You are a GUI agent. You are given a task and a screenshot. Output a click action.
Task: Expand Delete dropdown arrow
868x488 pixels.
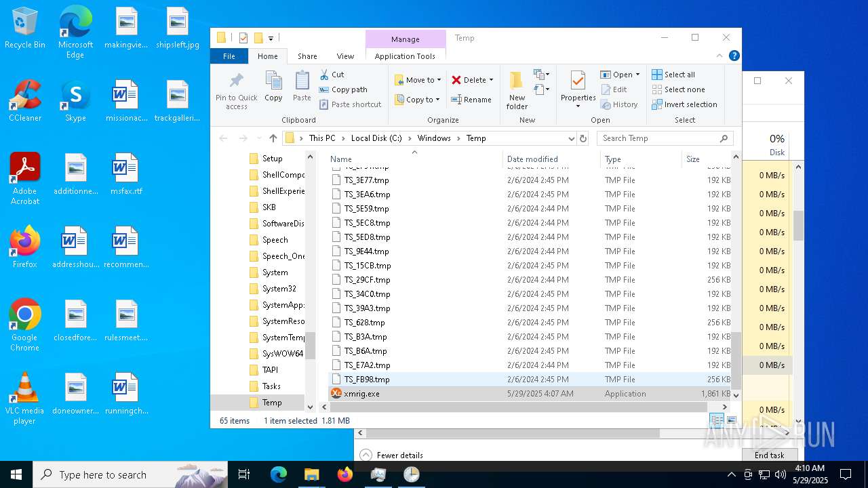491,80
